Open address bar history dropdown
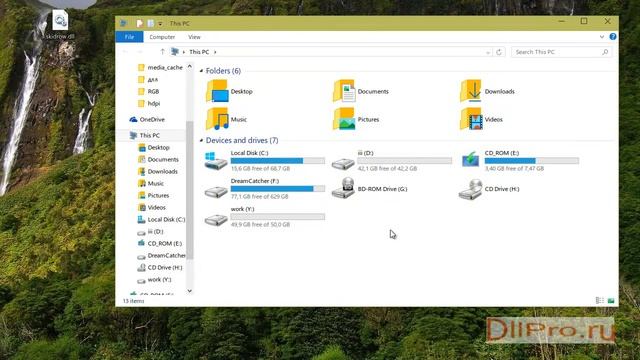 coord(488,52)
